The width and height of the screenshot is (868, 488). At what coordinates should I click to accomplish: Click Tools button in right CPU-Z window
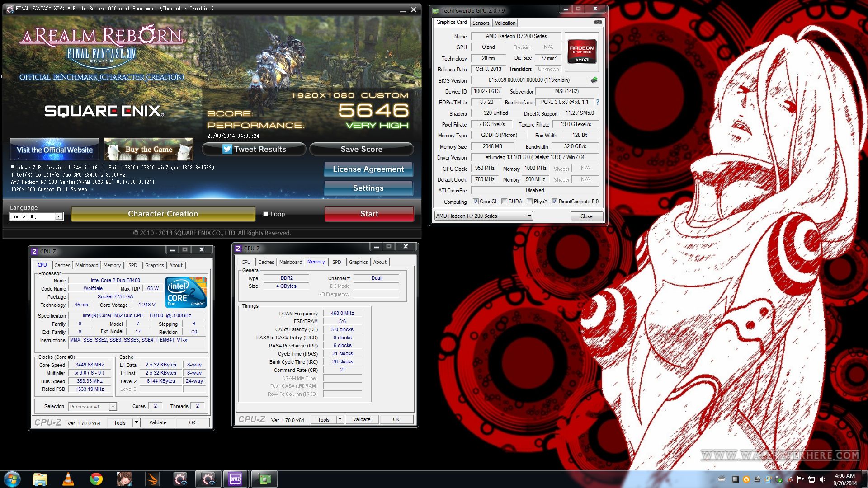point(324,419)
